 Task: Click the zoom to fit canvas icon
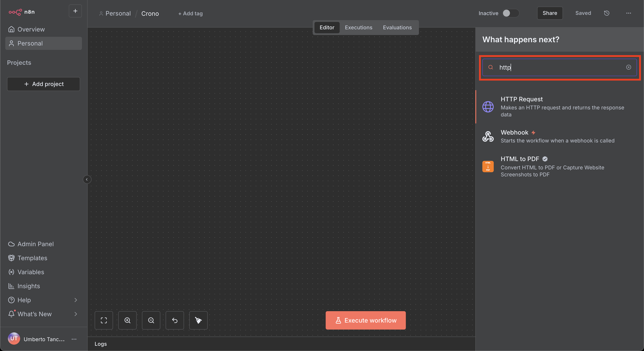[x=104, y=320]
